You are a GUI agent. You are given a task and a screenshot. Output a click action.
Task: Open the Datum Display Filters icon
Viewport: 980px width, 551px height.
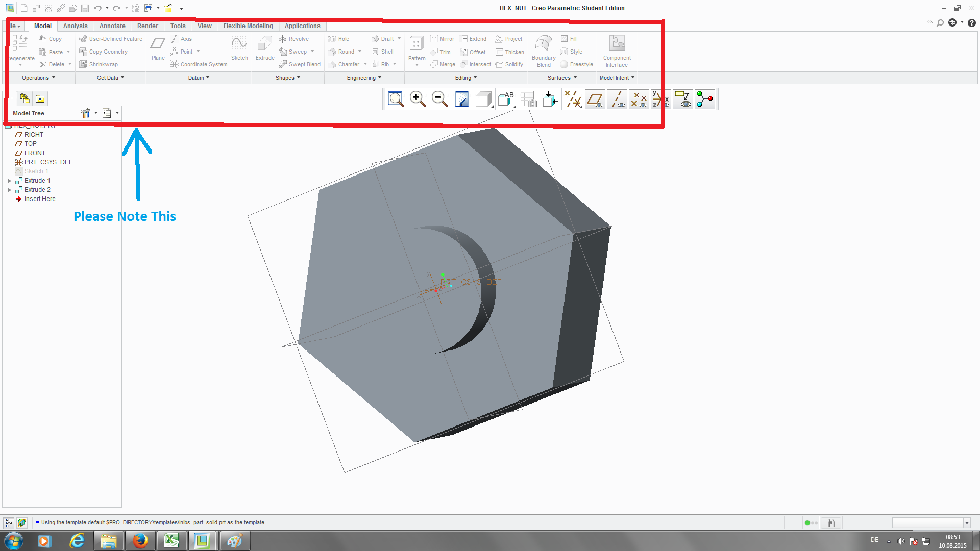[x=573, y=99]
